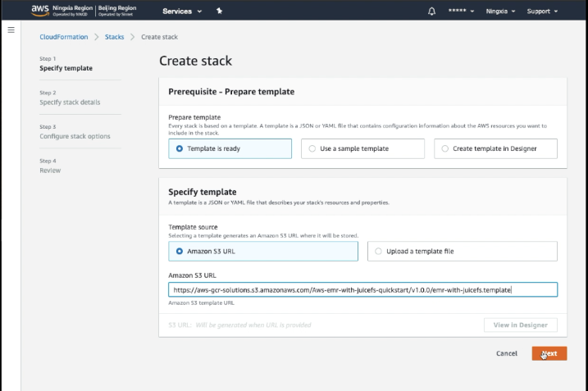Open the hamburger navigation menu

[x=11, y=30]
